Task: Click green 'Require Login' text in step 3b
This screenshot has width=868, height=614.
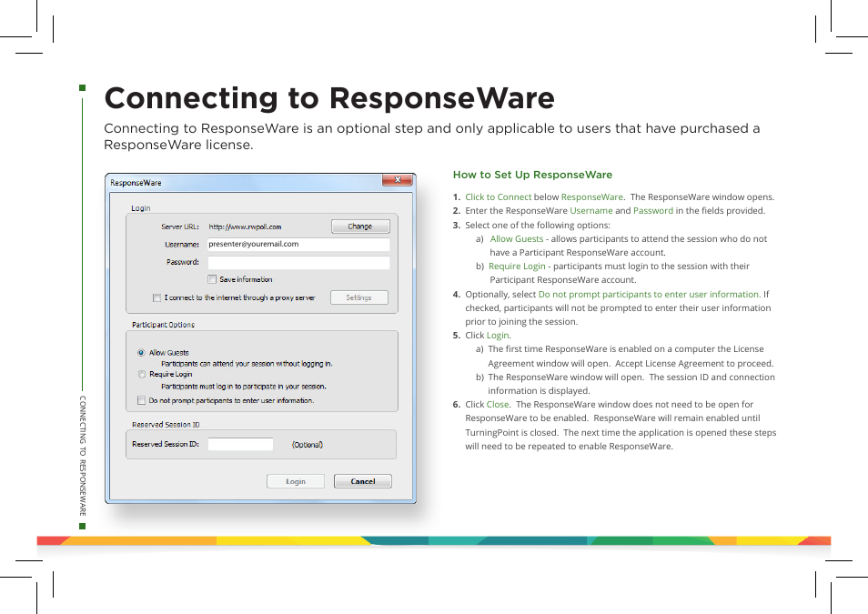Action: click(517, 267)
